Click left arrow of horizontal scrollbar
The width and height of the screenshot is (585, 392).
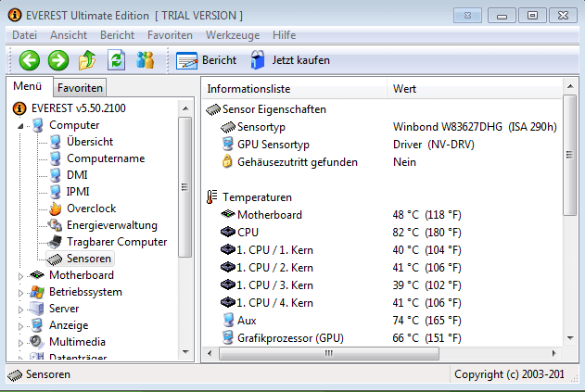coord(210,353)
